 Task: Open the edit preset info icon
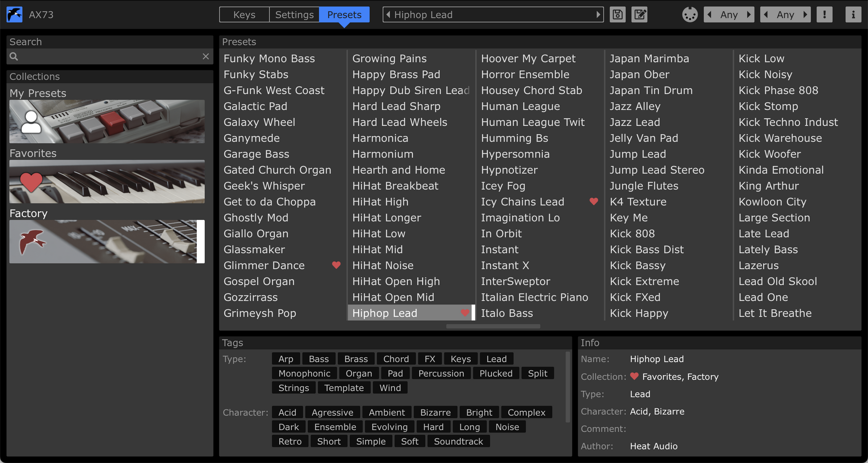point(639,15)
